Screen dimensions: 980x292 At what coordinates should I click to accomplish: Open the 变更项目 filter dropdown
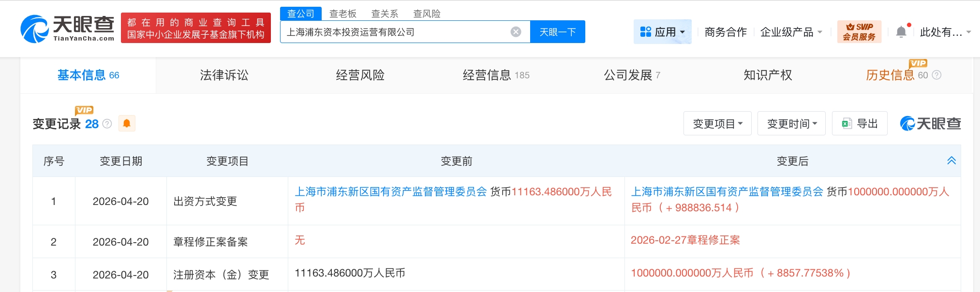(717, 124)
